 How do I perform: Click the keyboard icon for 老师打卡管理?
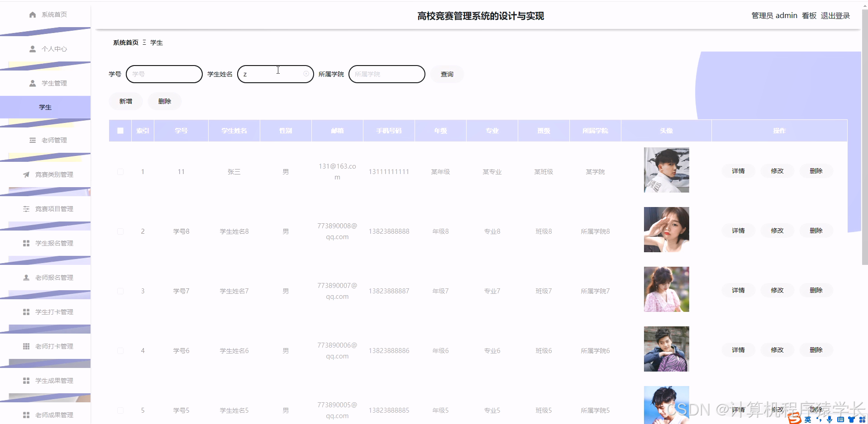pos(26,346)
